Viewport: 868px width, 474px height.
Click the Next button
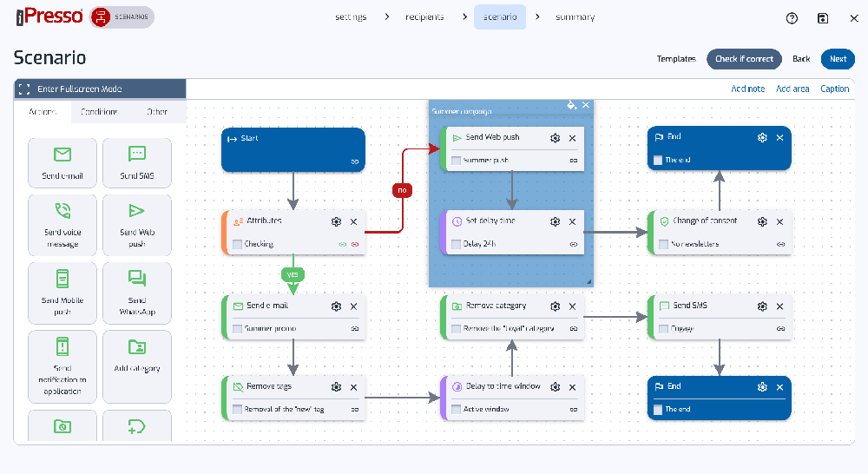point(838,59)
